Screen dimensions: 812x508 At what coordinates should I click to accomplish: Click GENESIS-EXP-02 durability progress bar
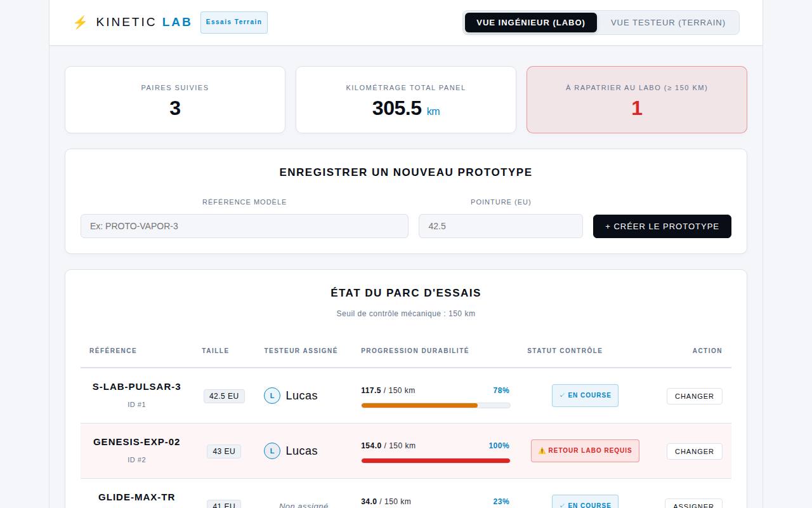[436, 460]
